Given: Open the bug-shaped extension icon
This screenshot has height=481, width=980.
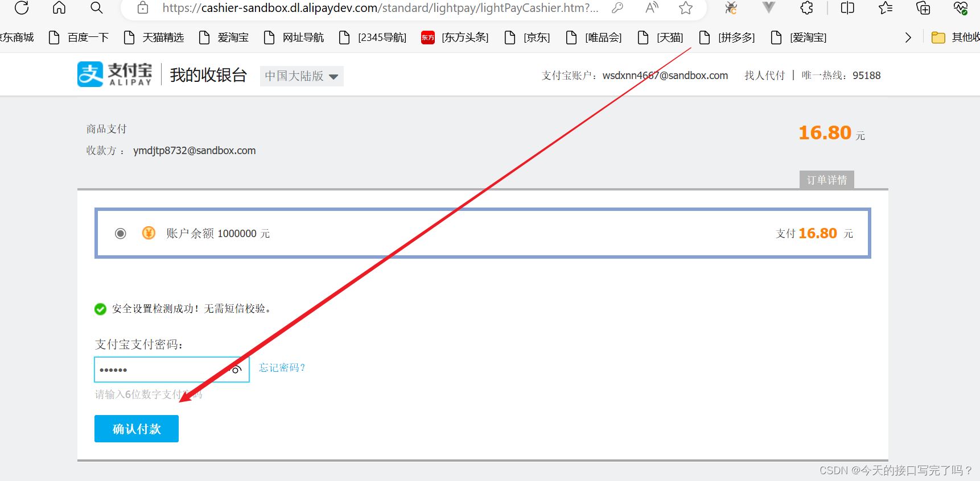Looking at the screenshot, I should [x=731, y=8].
